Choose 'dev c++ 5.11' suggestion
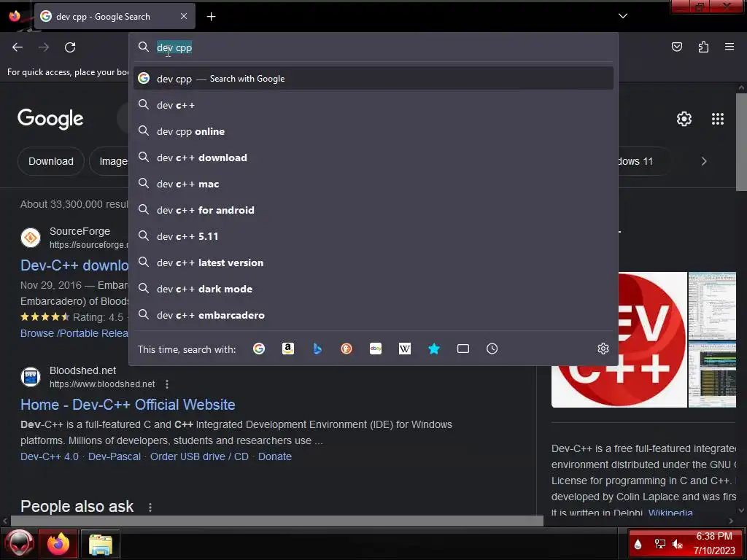 coord(373,236)
